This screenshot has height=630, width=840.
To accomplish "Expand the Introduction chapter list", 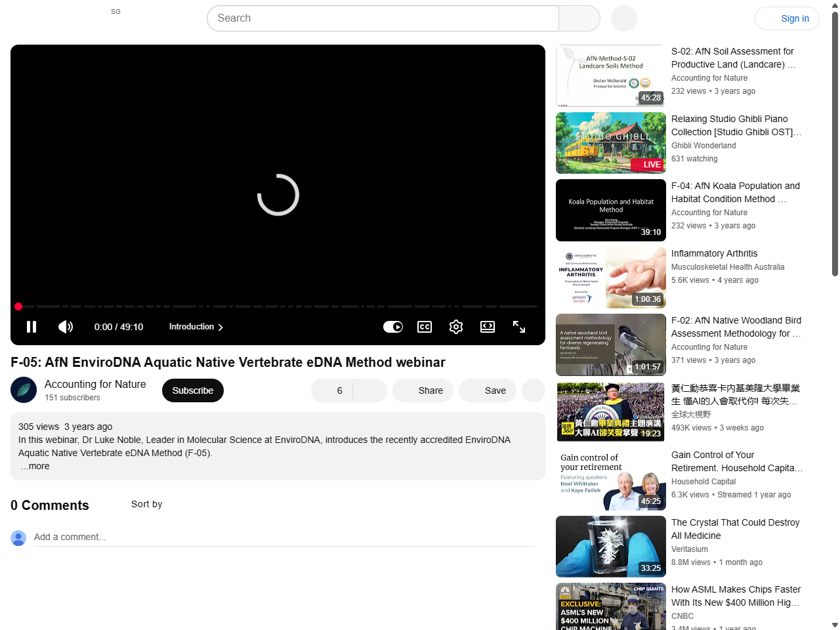I will [196, 327].
